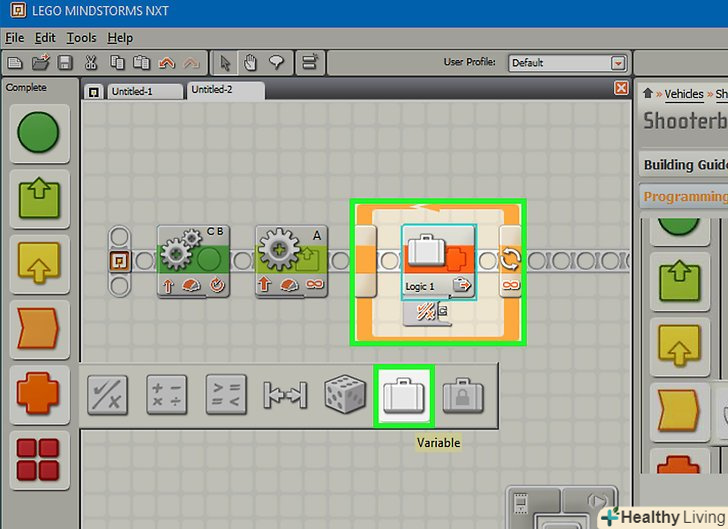728x529 pixels.
Task: Pick the Compare block from flyout
Action: 226,395
